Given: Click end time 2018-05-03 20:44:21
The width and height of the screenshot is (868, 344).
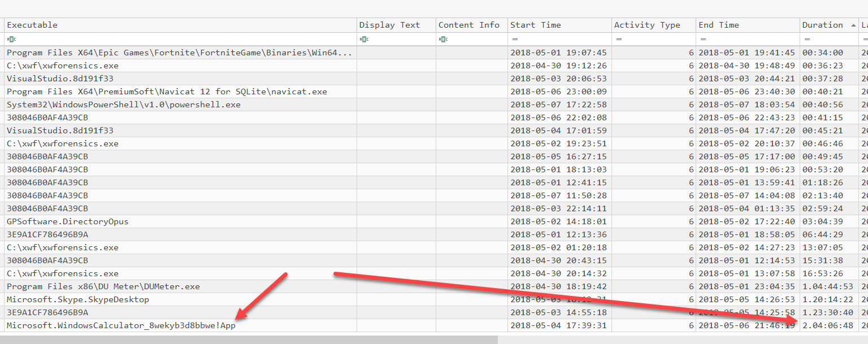Looking at the screenshot, I should (747, 79).
